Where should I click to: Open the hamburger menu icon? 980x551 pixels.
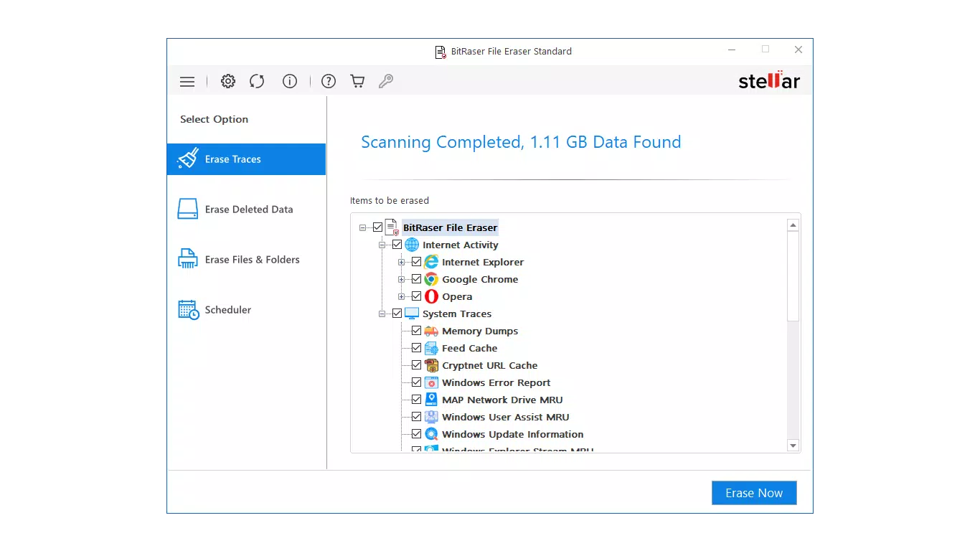[x=187, y=82]
